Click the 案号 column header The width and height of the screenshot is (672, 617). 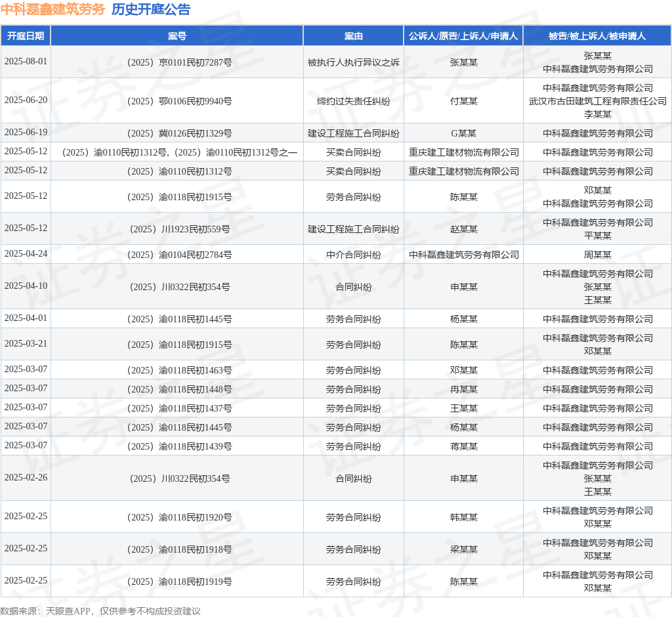177,36
